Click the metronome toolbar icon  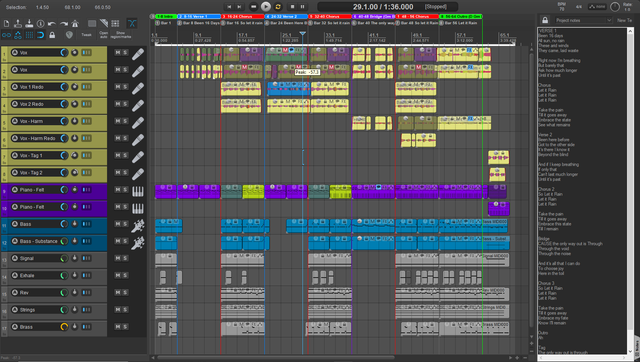[x=75, y=24]
